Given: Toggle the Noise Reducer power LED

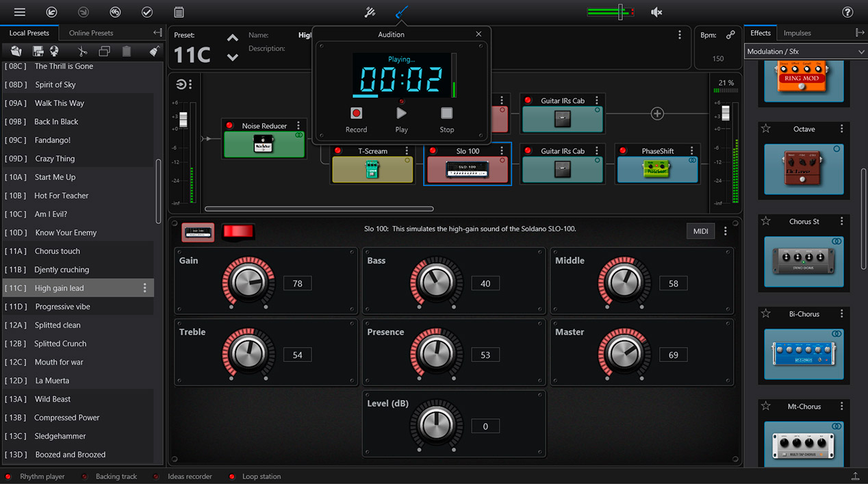Looking at the screenshot, I should pos(229,126).
